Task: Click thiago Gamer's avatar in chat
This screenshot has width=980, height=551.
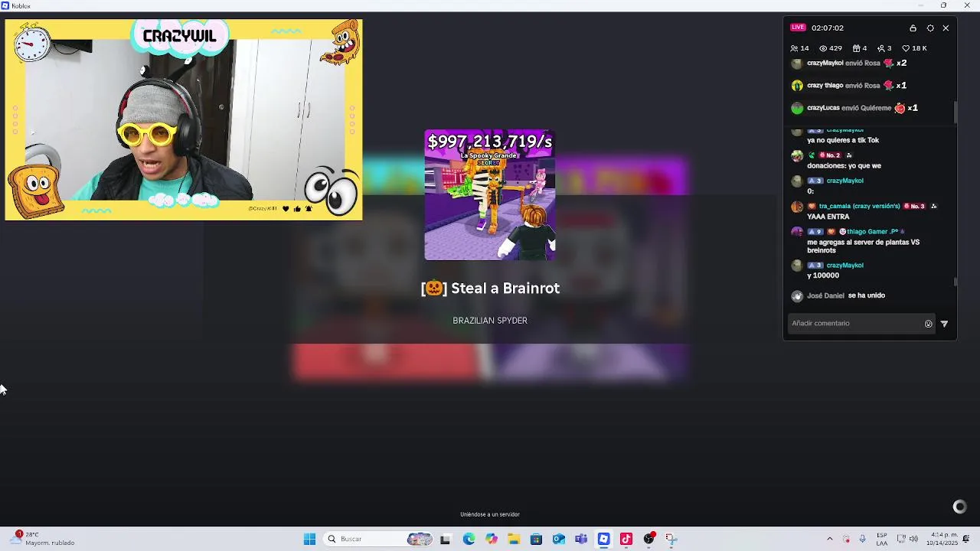Action: (x=797, y=232)
